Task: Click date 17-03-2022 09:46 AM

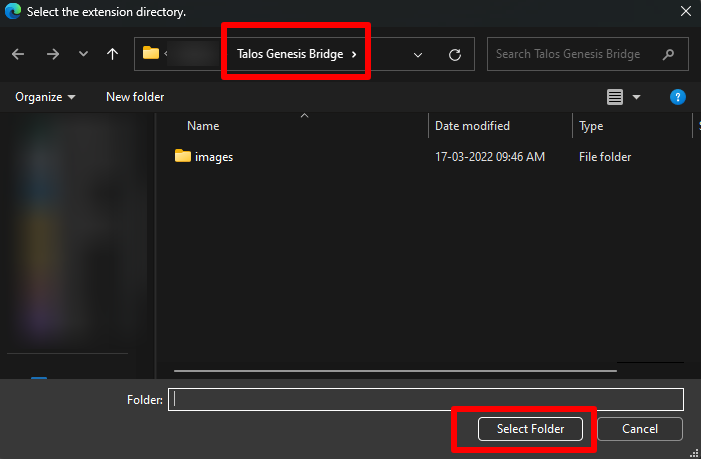Action: (x=490, y=157)
